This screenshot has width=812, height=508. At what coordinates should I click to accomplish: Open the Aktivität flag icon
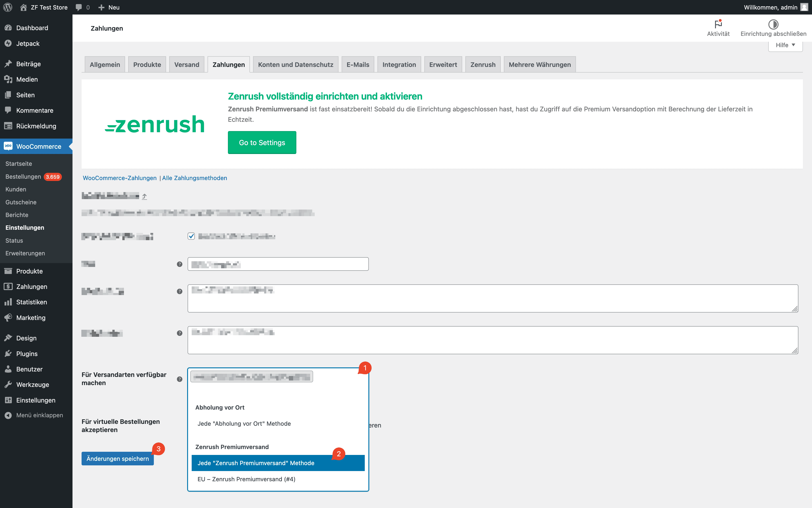718,24
